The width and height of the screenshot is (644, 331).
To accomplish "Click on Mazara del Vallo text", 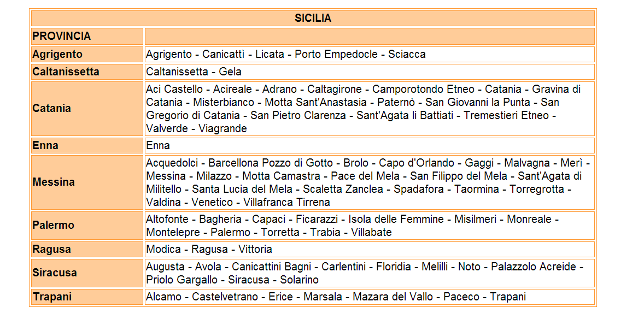I will pos(393,297).
